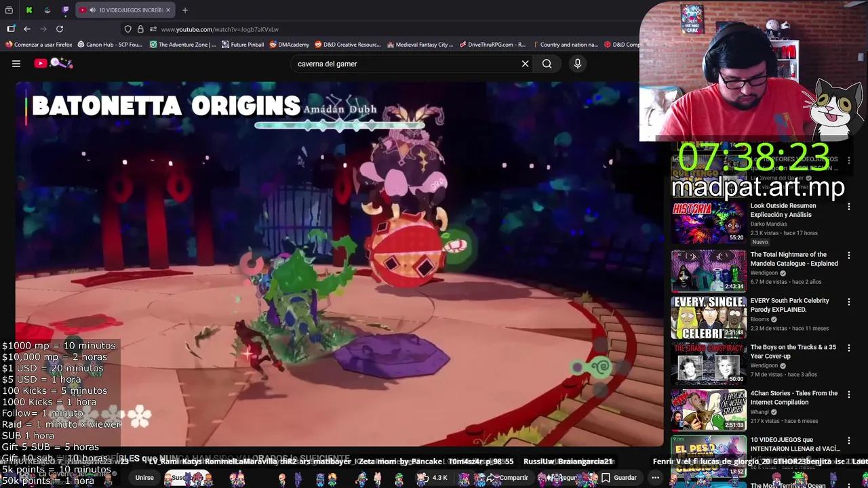
Task: Open options for South Park Parody video
Action: (849, 302)
